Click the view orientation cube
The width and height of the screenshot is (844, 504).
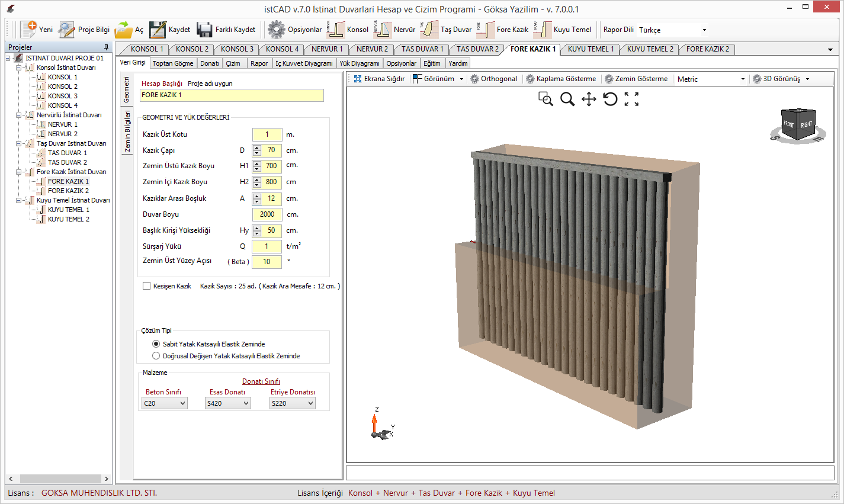point(798,124)
